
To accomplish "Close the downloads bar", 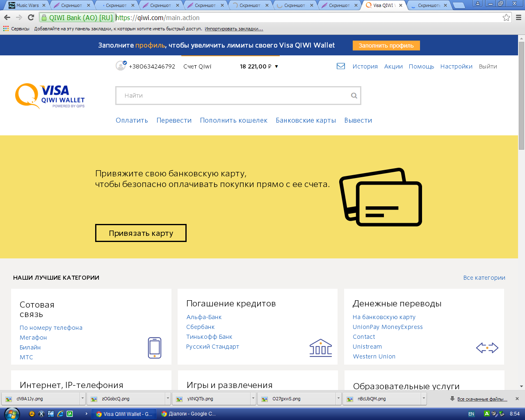I will 517,399.
